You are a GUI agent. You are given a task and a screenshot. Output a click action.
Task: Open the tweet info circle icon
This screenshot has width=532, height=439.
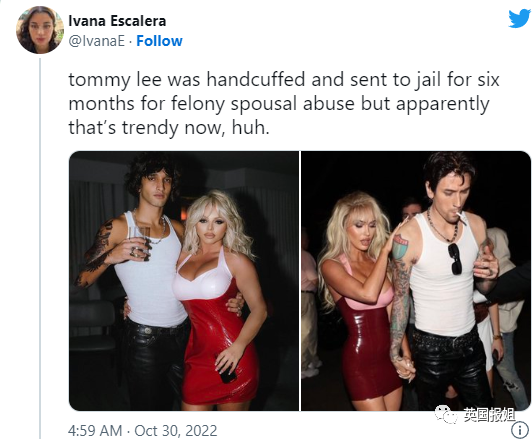pos(519,431)
